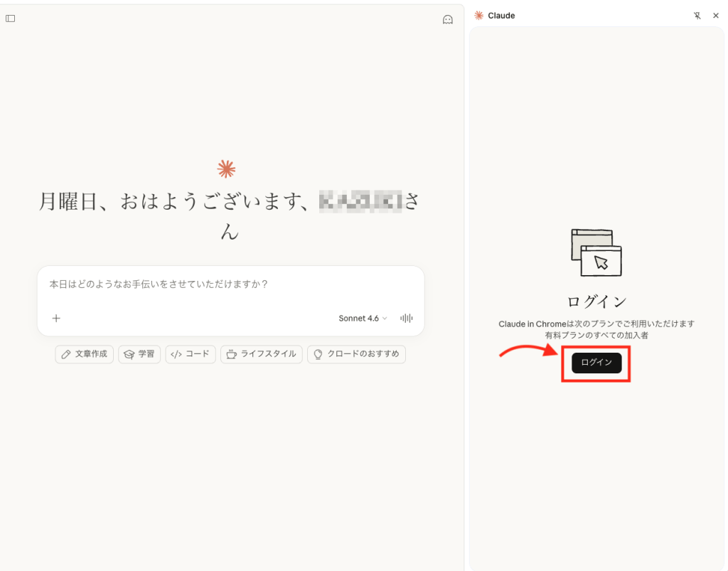Open the クロードのおすすめ suggestion chip

tap(356, 354)
